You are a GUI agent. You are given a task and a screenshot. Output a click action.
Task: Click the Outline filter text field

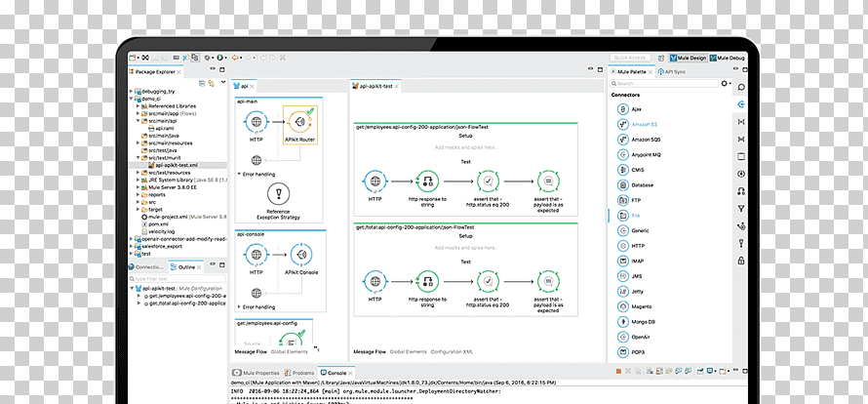tap(177, 279)
